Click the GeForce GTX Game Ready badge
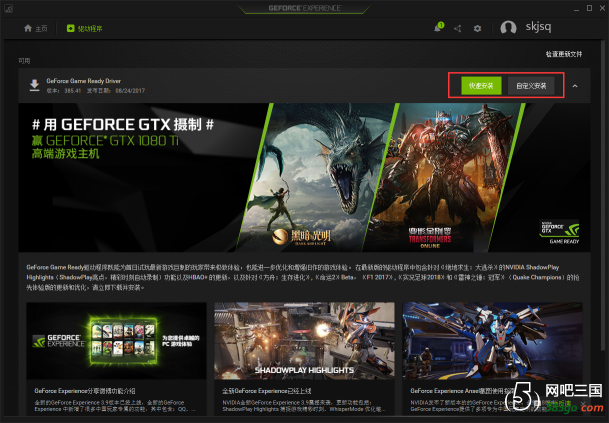The height and width of the screenshot is (423, 609). click(x=559, y=232)
